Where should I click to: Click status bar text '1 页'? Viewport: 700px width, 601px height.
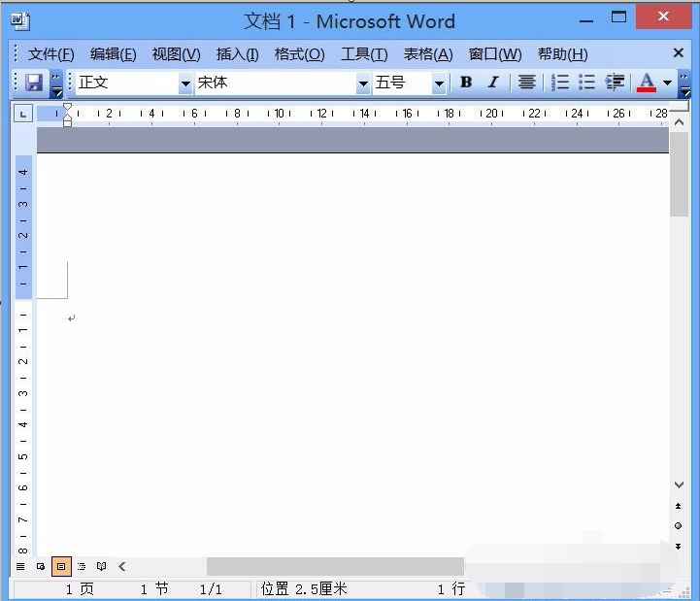coord(80,589)
